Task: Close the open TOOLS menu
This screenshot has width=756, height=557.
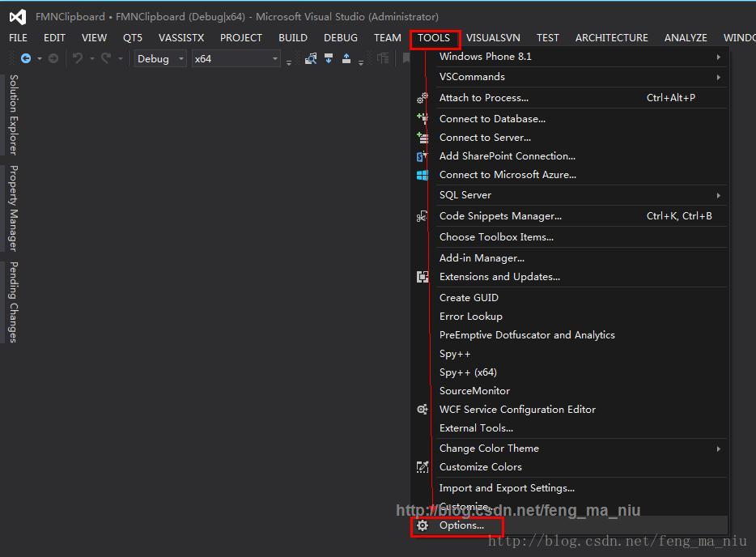Action: 434,37
